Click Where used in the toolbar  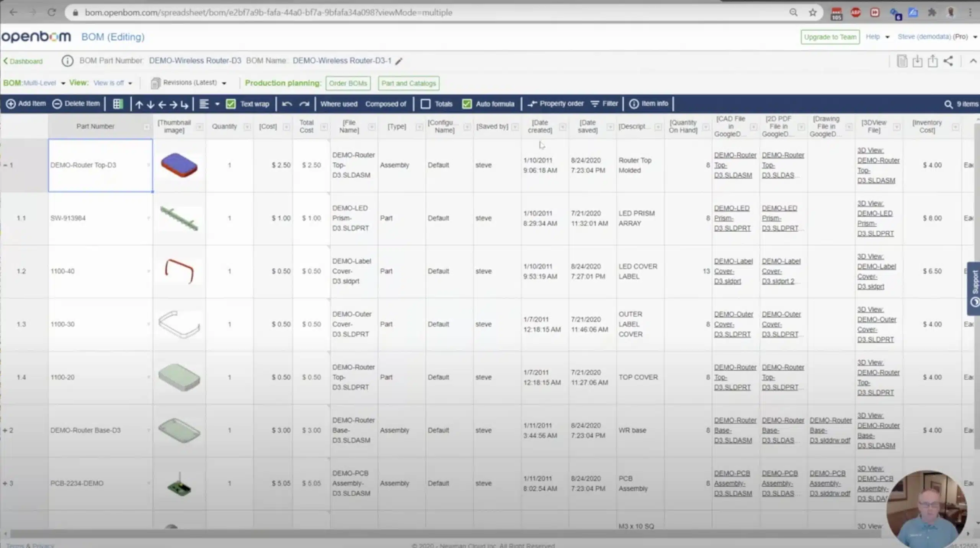tap(339, 104)
